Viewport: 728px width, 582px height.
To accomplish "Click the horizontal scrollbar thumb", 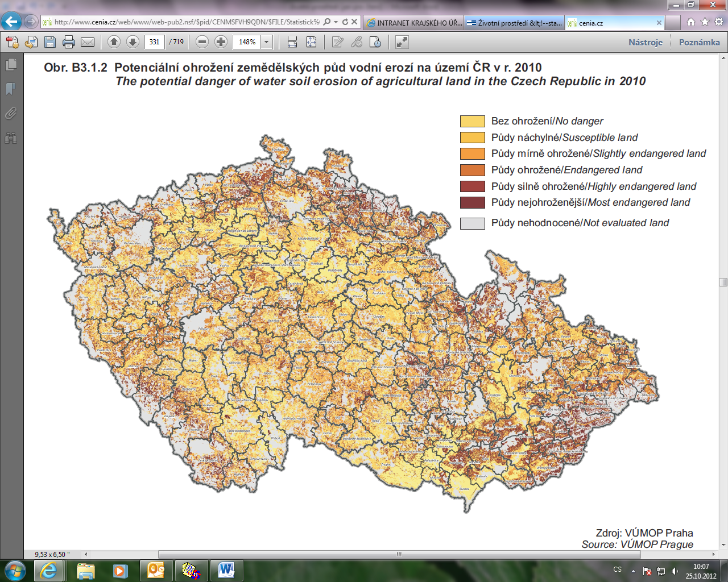I will [x=399, y=554].
